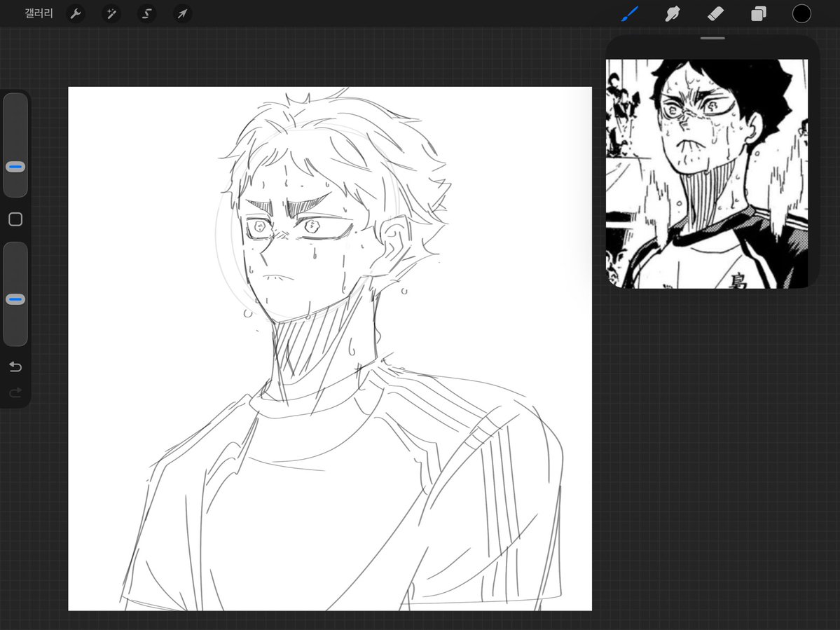Click the reference window grab handle
Viewport: 840px width, 630px height.
pos(712,39)
